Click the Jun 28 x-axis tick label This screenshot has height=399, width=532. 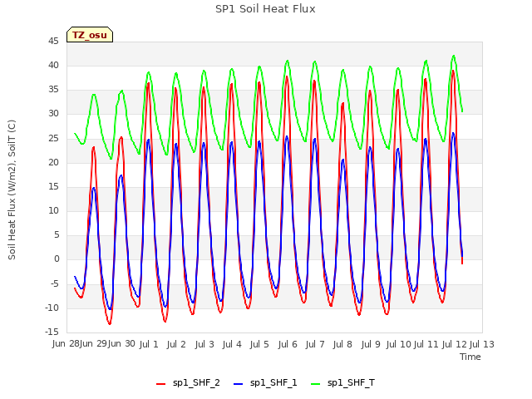click(66, 344)
